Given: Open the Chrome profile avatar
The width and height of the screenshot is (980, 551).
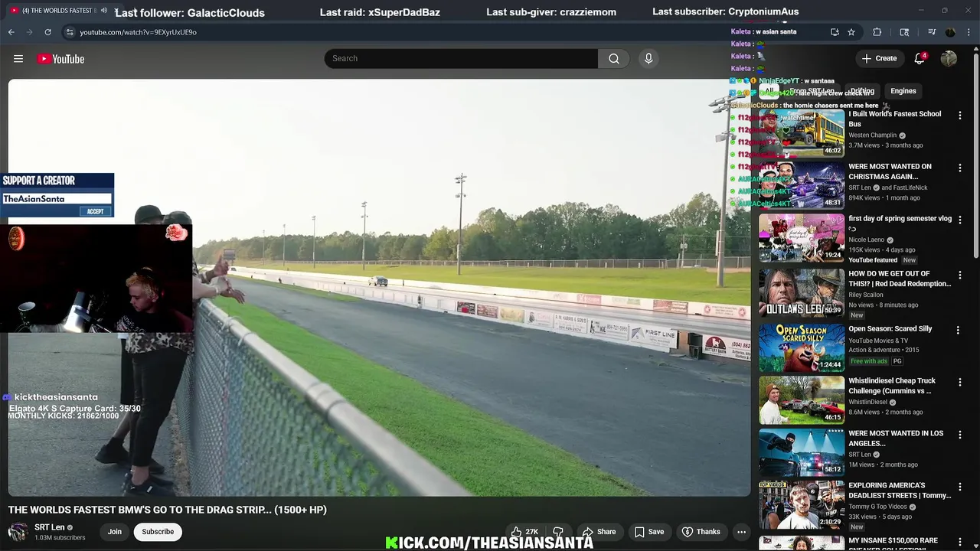Looking at the screenshot, I should (950, 32).
